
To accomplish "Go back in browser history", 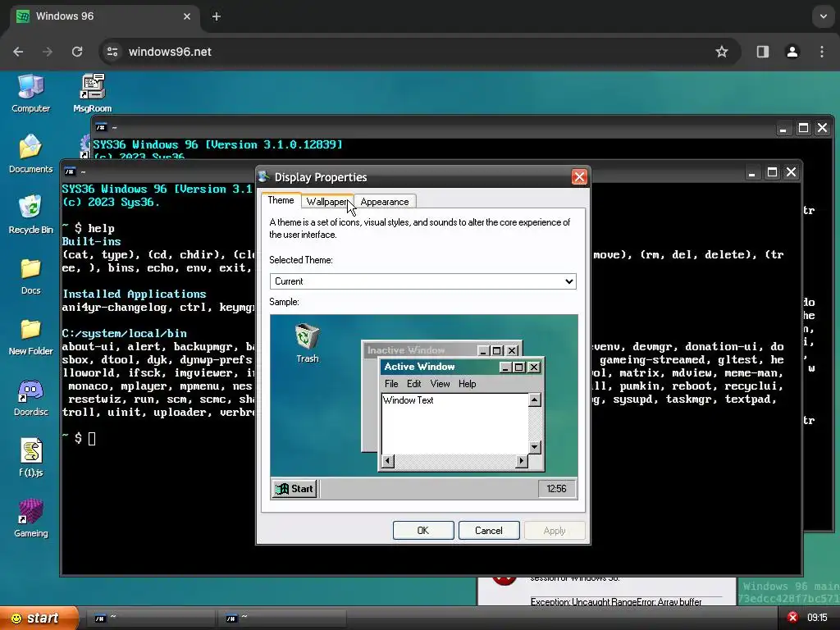I will click(18, 52).
